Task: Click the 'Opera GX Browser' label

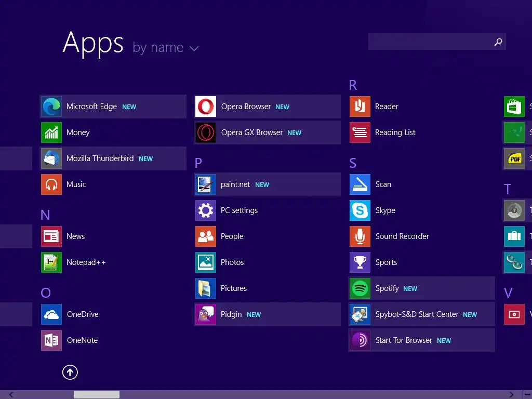Action: tap(252, 132)
